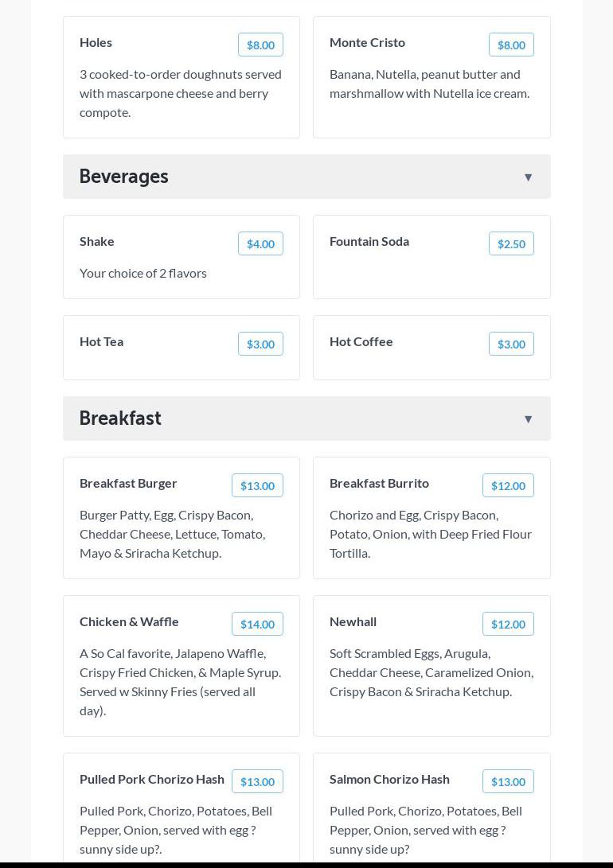Click the Holes $8.00 price button

coord(260,45)
